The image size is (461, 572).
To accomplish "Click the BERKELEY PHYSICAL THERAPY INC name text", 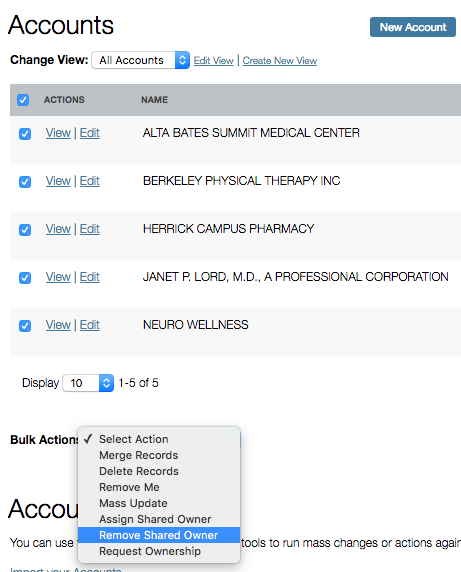I will (x=241, y=181).
